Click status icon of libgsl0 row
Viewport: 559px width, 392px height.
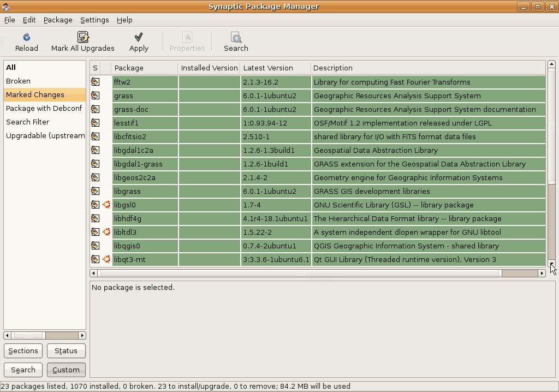click(x=95, y=205)
